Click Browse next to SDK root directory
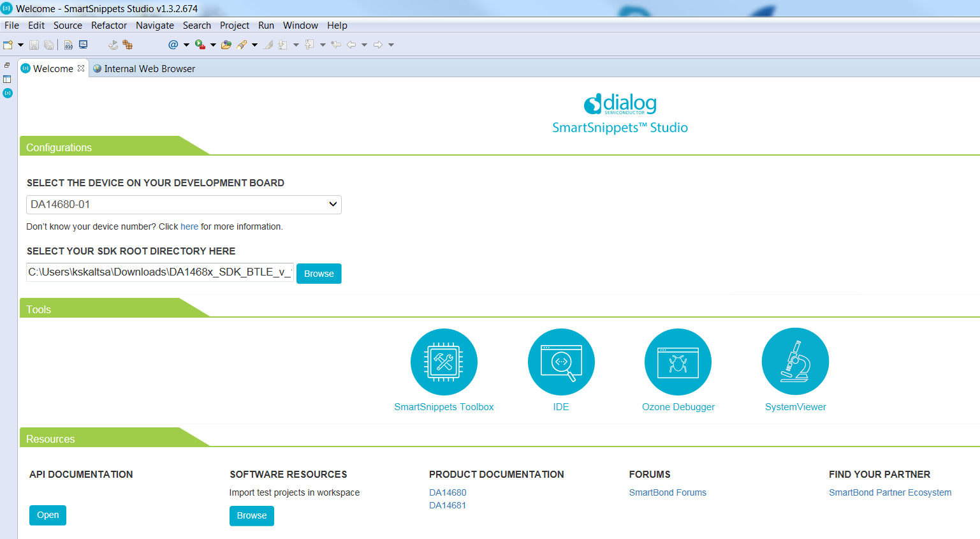Viewport: 980px width, 539px height. point(319,274)
